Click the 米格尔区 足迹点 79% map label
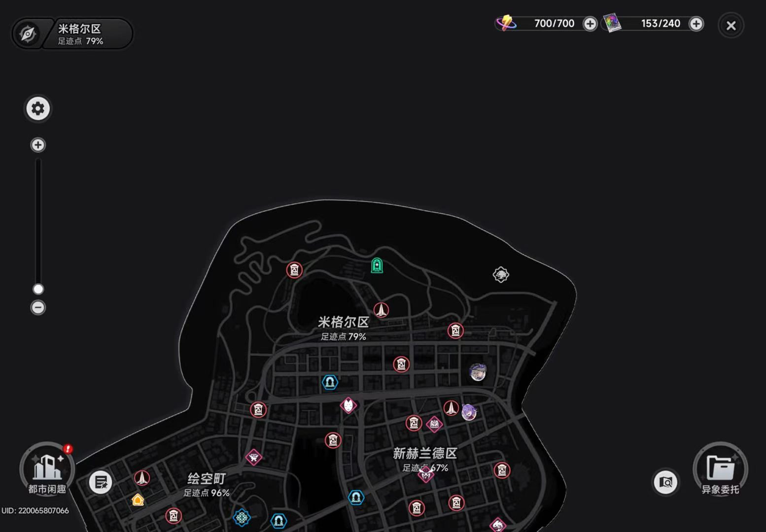Screen dimensions: 766x532 point(344,329)
